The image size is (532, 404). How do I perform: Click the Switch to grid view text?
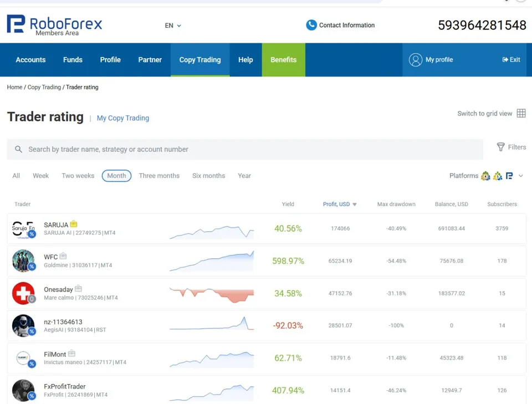(x=484, y=114)
